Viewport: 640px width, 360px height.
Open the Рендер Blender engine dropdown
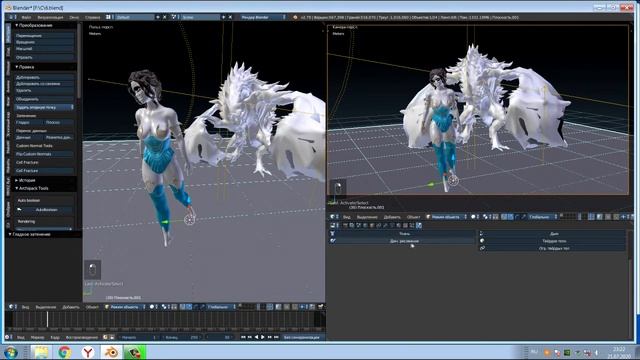coord(263,17)
